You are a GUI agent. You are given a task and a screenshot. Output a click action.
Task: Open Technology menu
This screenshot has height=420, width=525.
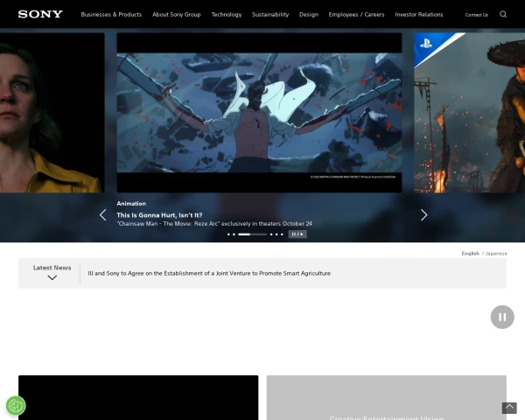point(227,14)
